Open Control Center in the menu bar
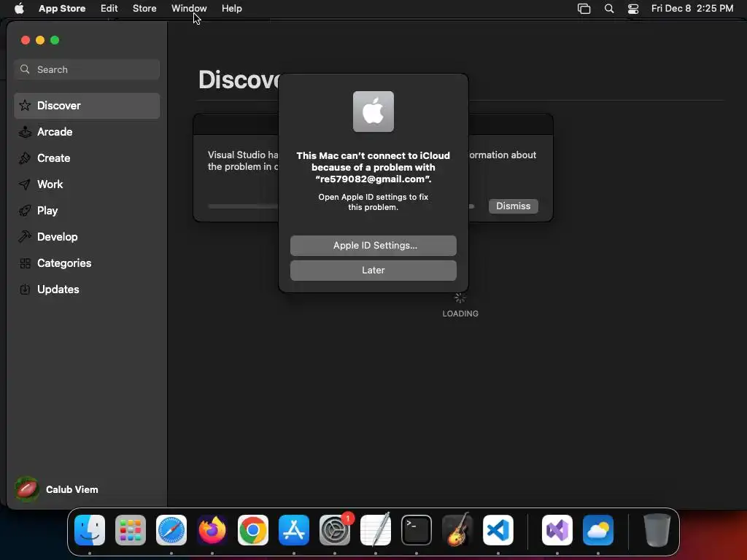The width and height of the screenshot is (747, 560). tap(632, 9)
